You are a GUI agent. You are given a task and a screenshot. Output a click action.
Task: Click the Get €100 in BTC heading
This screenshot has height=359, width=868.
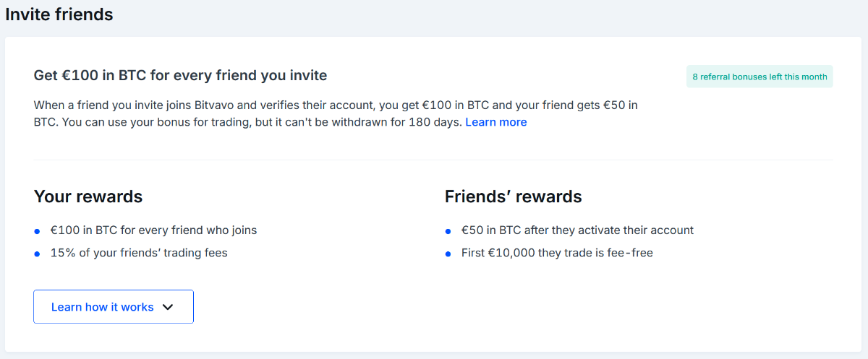point(180,75)
